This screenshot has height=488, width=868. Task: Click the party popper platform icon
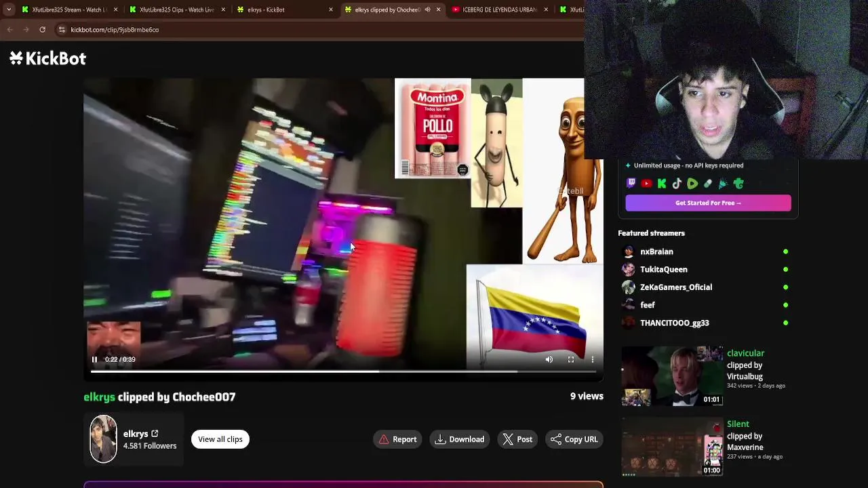[723, 184]
